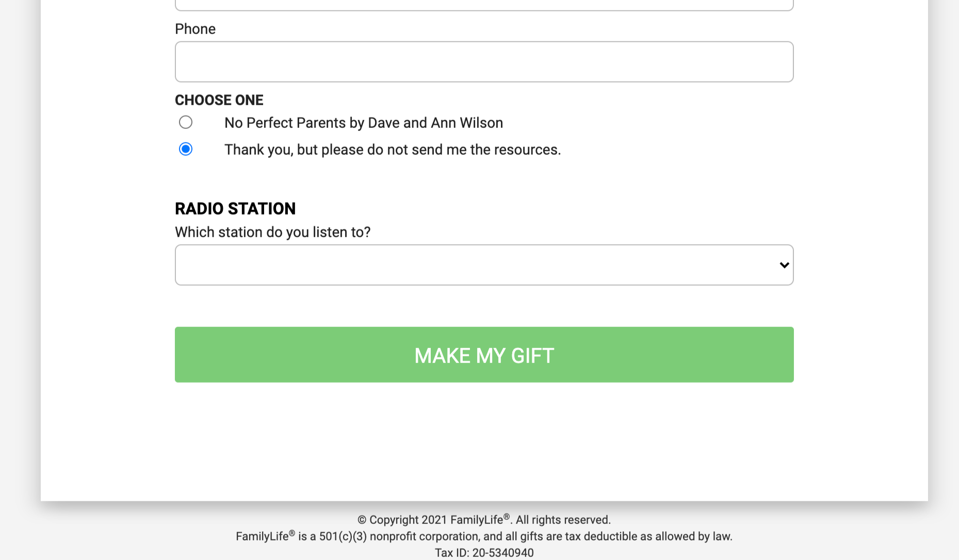The height and width of the screenshot is (560, 959).
Task: Click the Phone field label
Action: pos(195,29)
